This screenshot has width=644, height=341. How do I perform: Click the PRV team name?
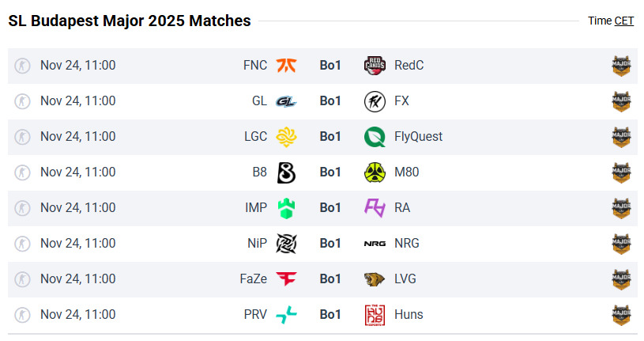point(255,315)
